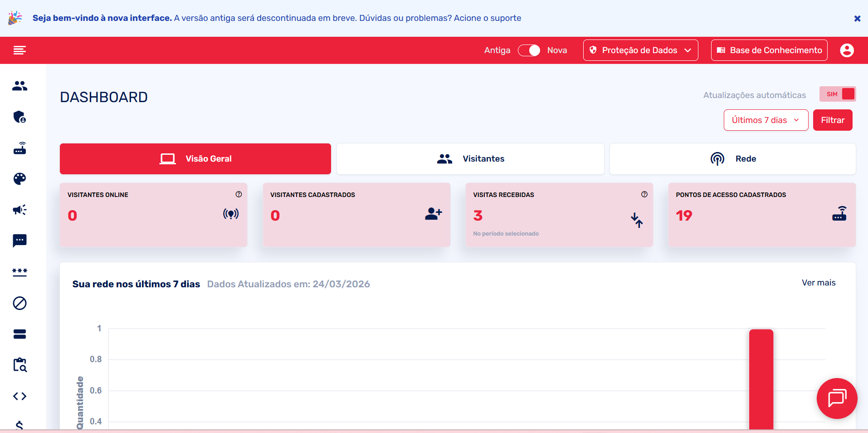Disable automatic updates SIM switch
Image resolution: width=868 pixels, height=433 pixels.
pyautogui.click(x=838, y=94)
